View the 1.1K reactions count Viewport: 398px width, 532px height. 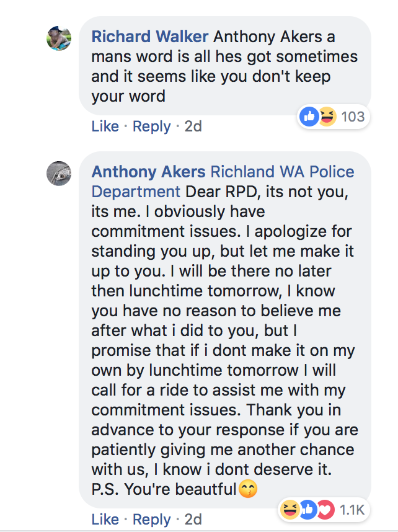pos(352,510)
